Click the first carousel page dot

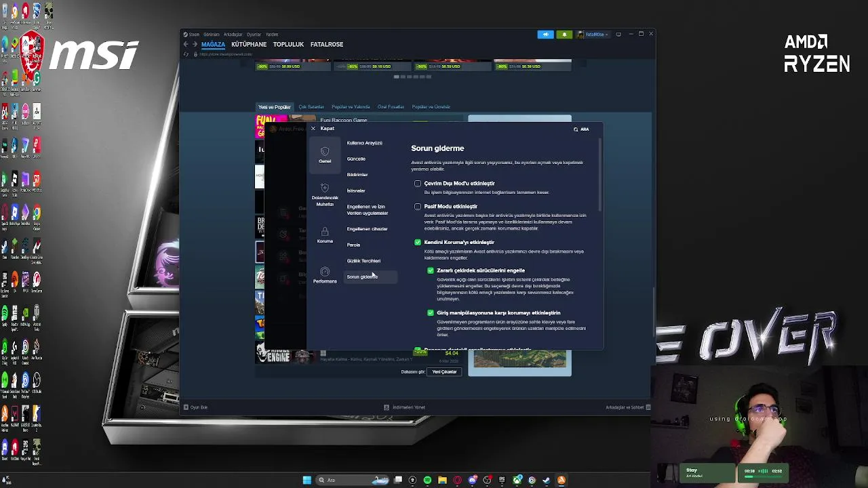coord(396,77)
